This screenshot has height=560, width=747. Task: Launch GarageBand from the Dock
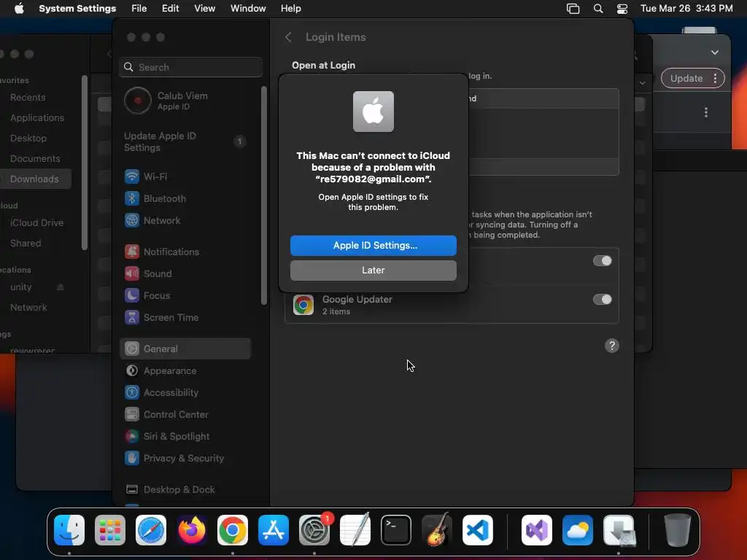[x=437, y=530]
